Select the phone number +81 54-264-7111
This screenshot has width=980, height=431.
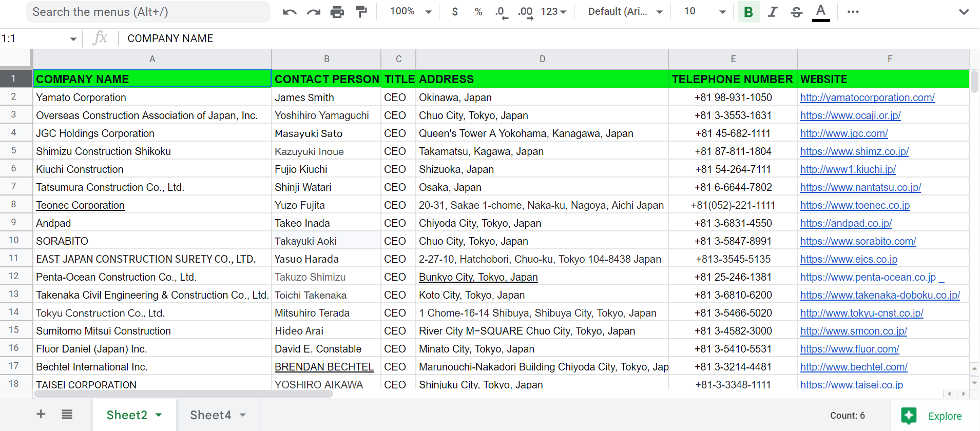click(x=733, y=169)
